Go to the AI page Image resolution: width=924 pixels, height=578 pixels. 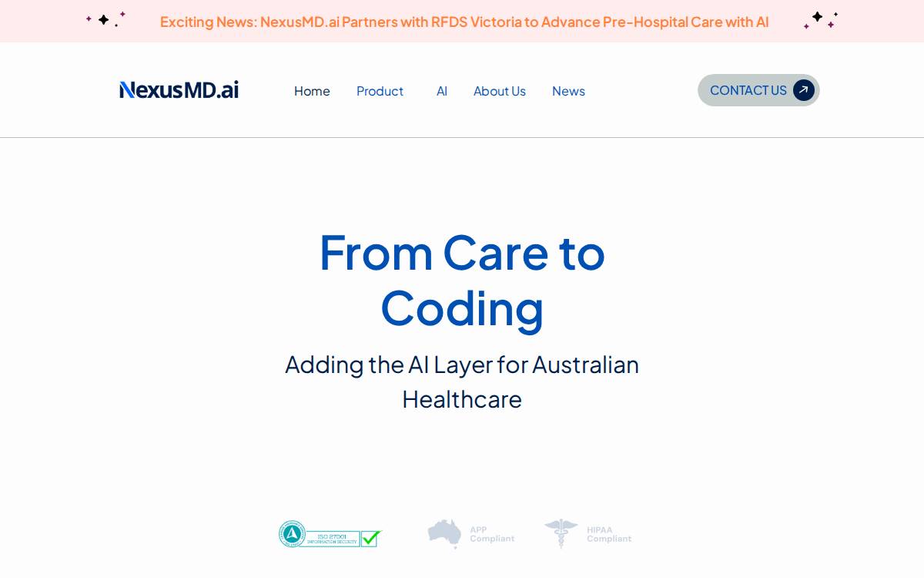click(442, 91)
